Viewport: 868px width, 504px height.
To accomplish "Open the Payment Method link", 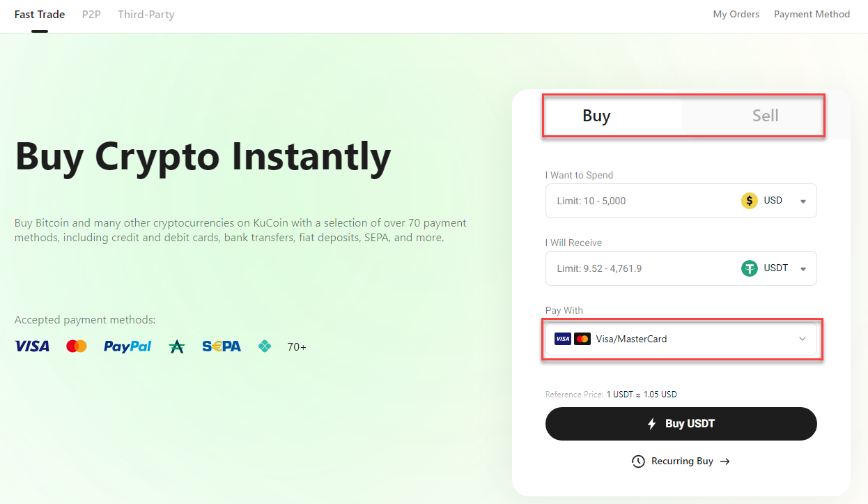I will click(x=812, y=14).
